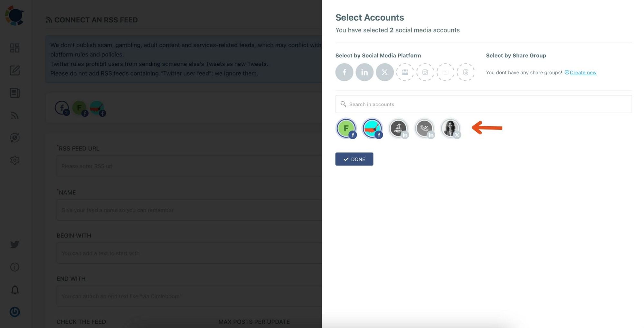This screenshot has width=644, height=328.
Task: Deselect the green F Facebook account avatar
Action: (x=346, y=128)
